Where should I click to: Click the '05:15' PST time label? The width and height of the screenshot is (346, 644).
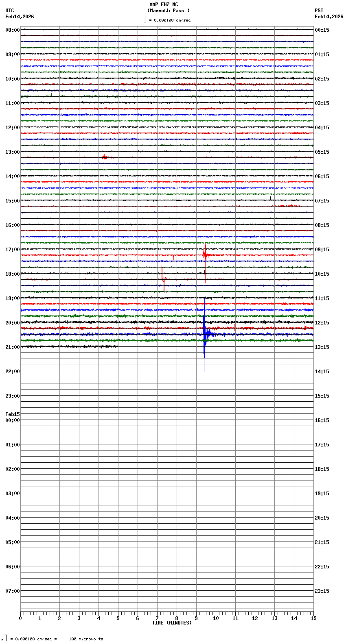pyautogui.click(x=322, y=152)
